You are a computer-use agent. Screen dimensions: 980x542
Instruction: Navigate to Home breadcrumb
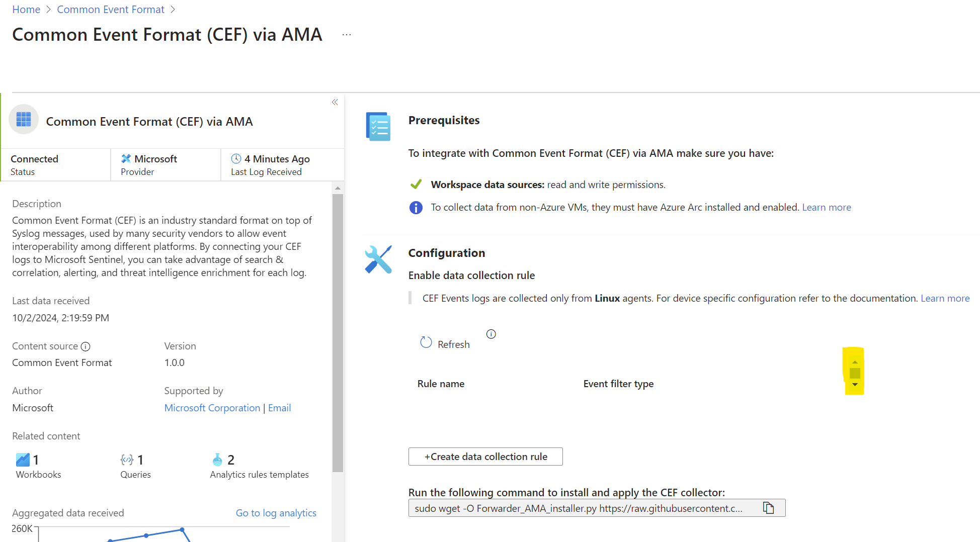pos(26,10)
